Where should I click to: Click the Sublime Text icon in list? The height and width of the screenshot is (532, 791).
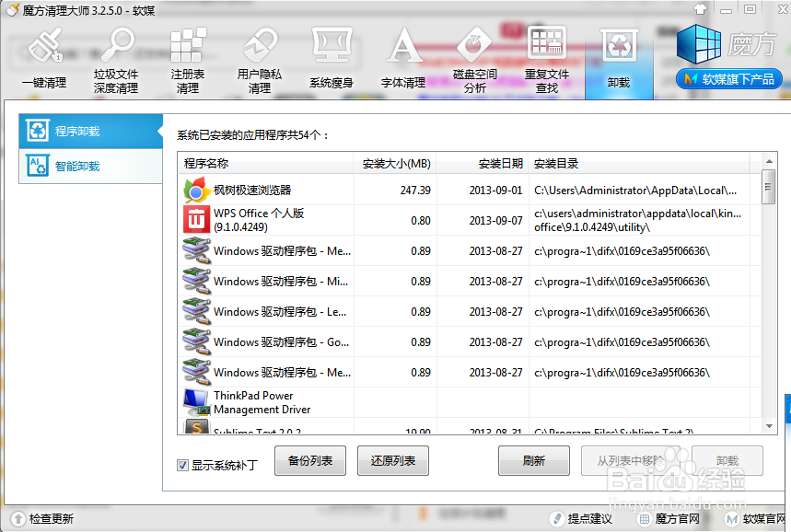[196, 426]
